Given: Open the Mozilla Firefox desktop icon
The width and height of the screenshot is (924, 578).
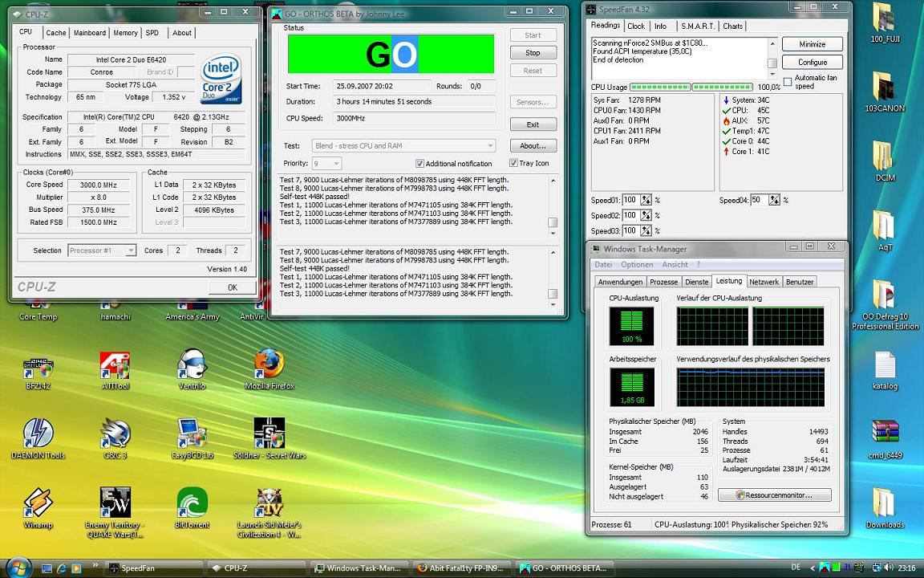Looking at the screenshot, I should click(x=269, y=365).
